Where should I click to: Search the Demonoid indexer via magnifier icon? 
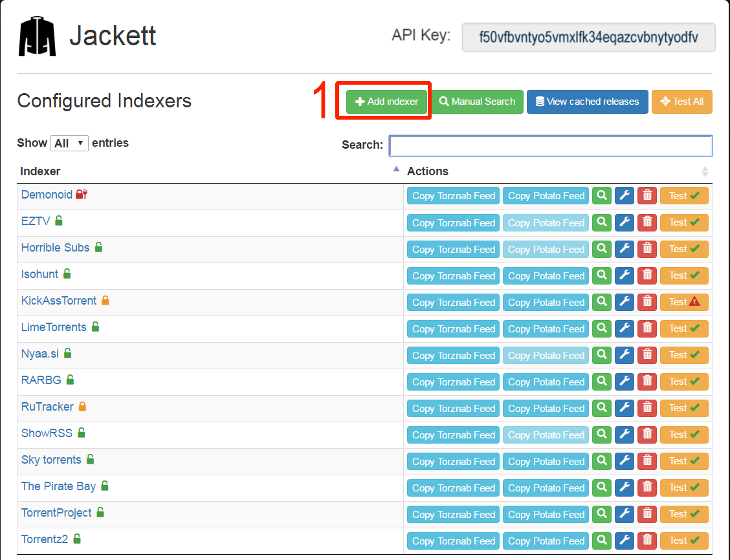tap(602, 196)
